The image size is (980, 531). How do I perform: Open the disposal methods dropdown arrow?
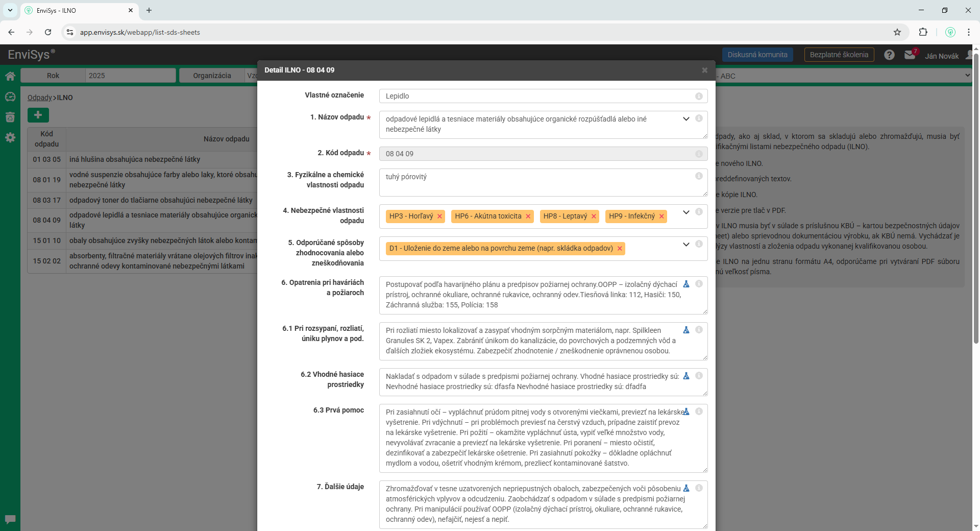click(x=686, y=244)
